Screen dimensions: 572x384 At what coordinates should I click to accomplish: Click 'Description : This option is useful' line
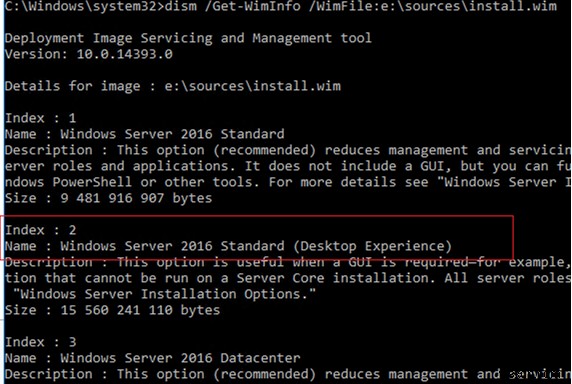(x=288, y=262)
